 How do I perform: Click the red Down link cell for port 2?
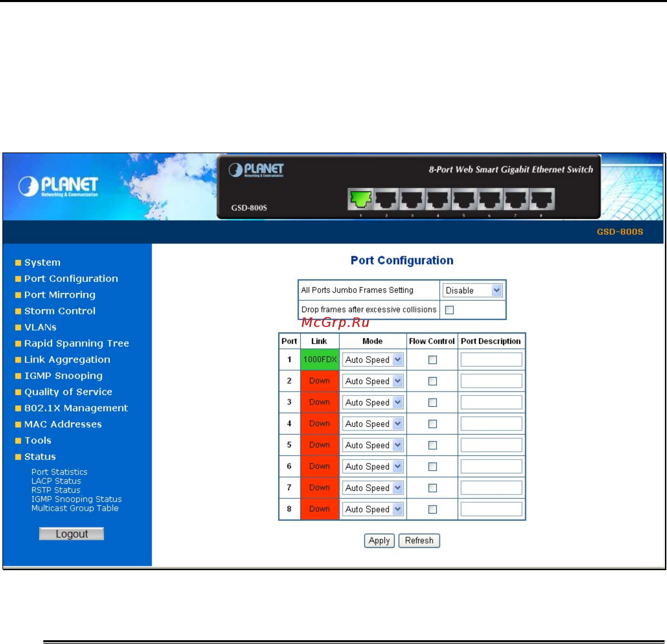coord(320,381)
